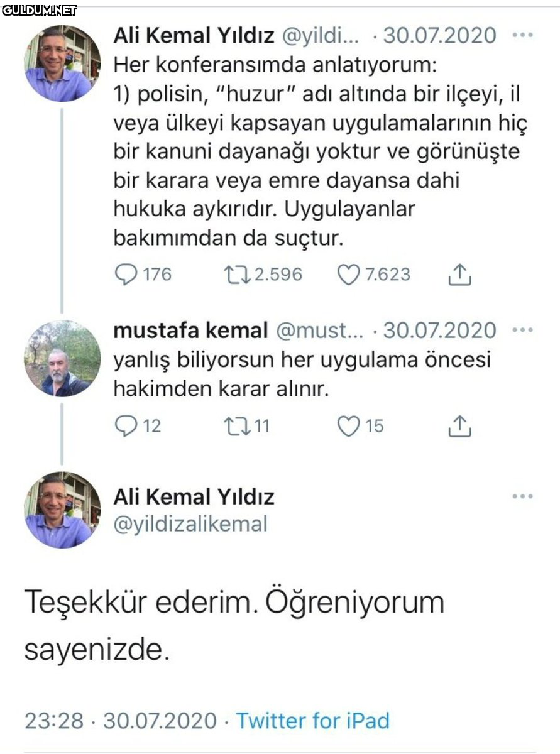The width and height of the screenshot is (560, 754).
Task: Like mustafa kemal's reply tweet
Action: [349, 427]
